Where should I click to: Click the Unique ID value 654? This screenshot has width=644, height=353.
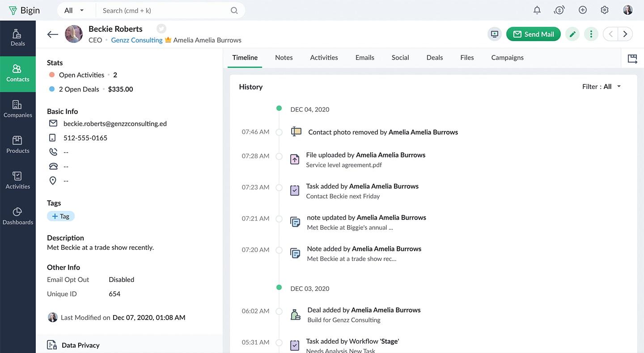click(114, 294)
